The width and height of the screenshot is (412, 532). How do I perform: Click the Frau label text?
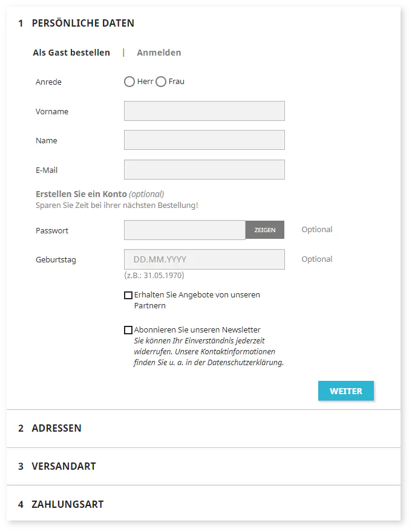(177, 82)
